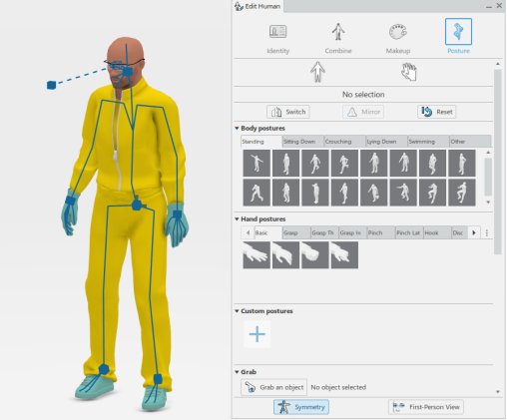This screenshot has height=420, width=507.
Task: Switch to the Sitting Down tab
Action: point(303,142)
